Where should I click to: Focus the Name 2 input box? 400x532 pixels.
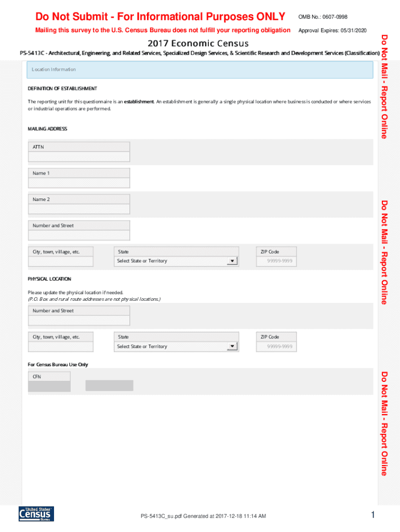point(79,209)
